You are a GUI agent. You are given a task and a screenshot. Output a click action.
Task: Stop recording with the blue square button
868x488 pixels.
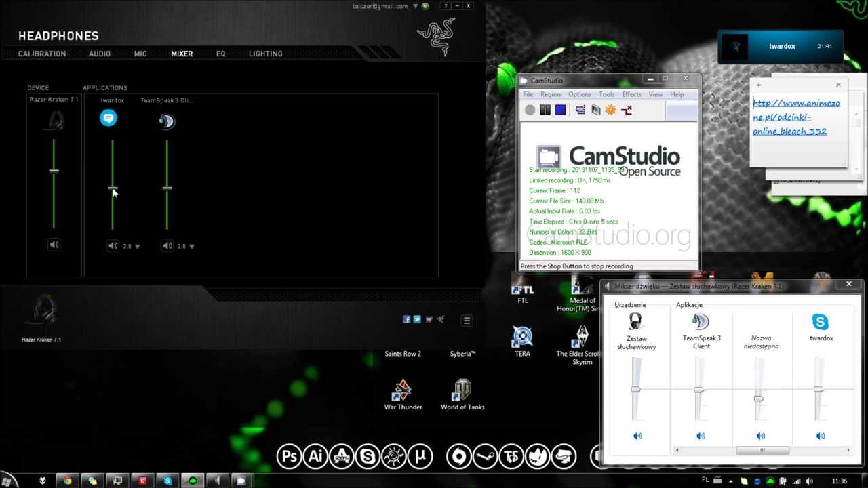click(560, 110)
